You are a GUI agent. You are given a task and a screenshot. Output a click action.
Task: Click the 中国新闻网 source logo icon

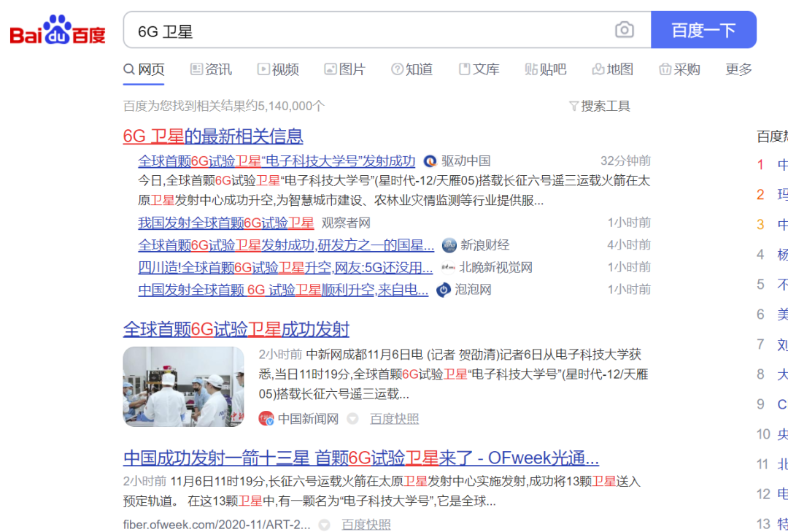(266, 418)
